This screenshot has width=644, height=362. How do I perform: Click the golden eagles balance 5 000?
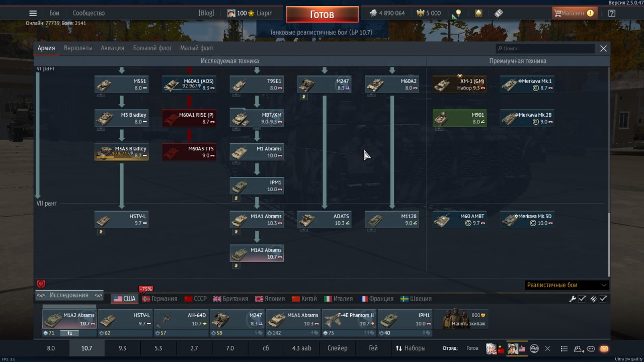429,13
